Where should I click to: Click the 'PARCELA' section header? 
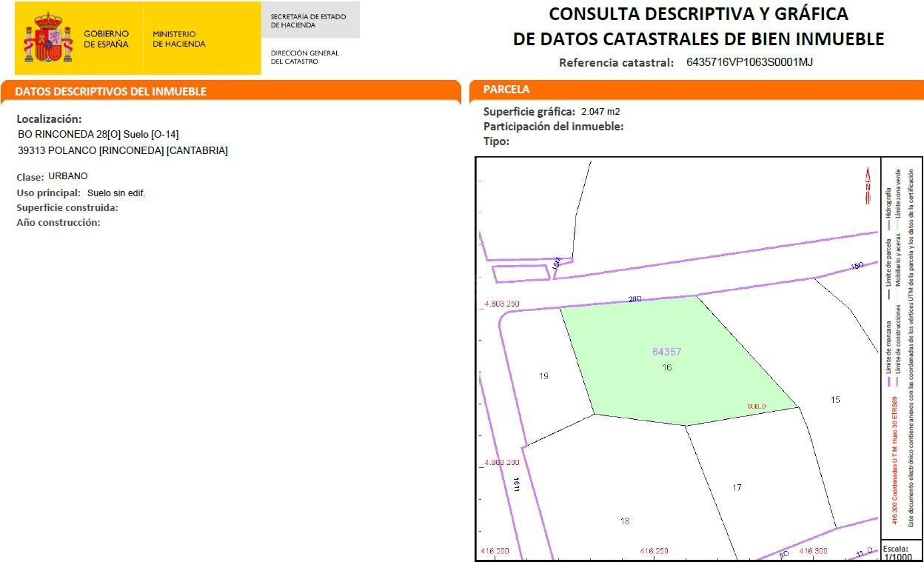[506, 90]
